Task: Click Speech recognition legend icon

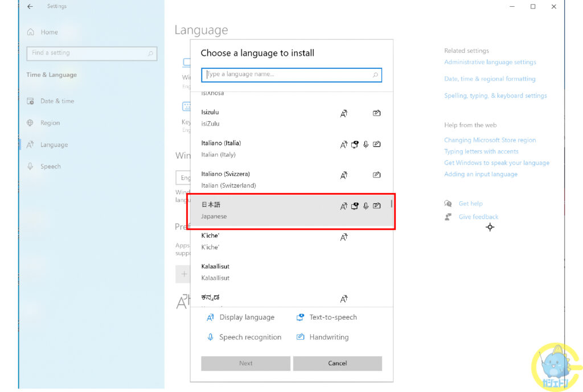Action: [211, 337]
